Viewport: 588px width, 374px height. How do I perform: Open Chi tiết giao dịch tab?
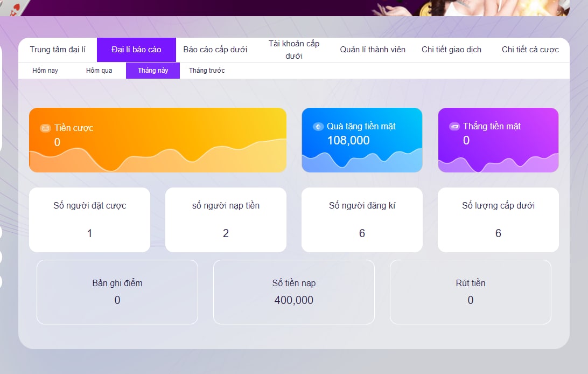(451, 50)
